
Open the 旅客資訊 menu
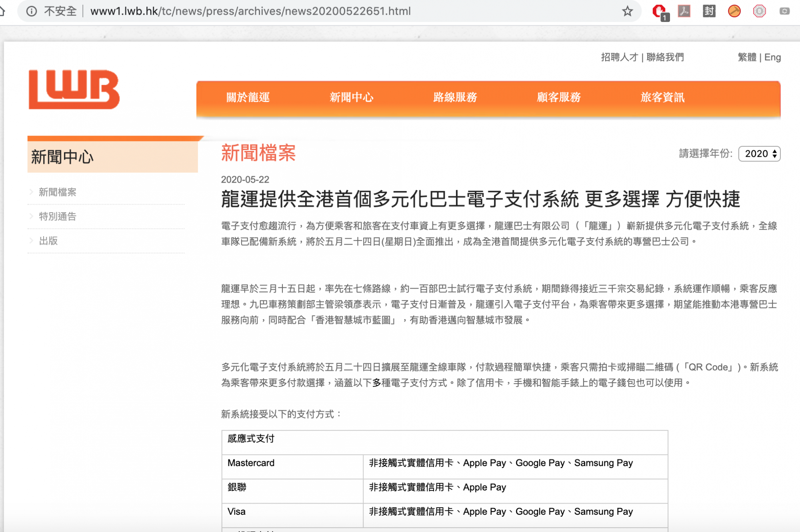coord(662,97)
